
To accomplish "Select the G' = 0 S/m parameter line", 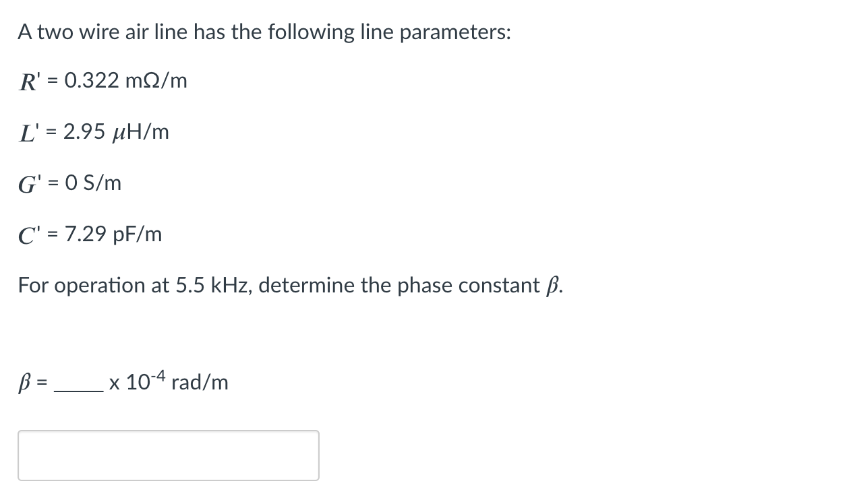I will [x=69, y=183].
